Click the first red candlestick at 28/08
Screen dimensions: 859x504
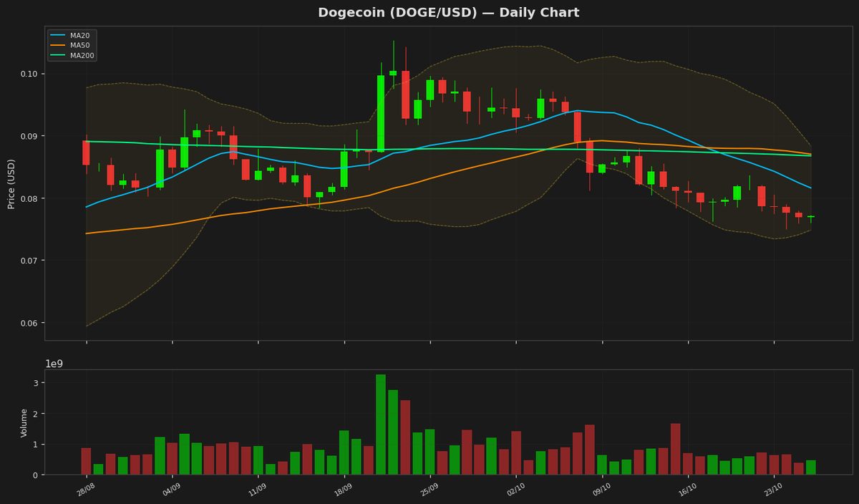click(86, 152)
